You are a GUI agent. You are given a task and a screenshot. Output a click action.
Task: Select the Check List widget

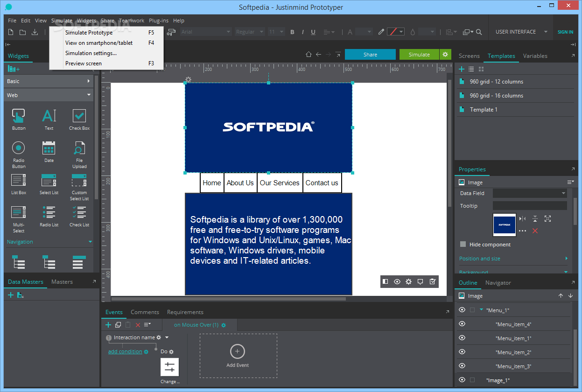coord(79,216)
